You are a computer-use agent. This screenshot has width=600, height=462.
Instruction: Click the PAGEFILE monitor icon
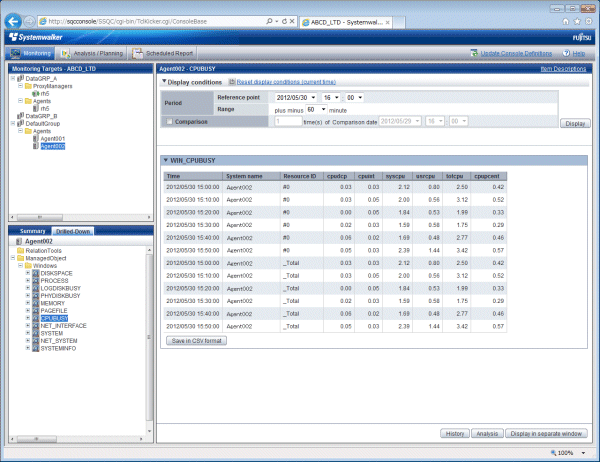coord(36,311)
